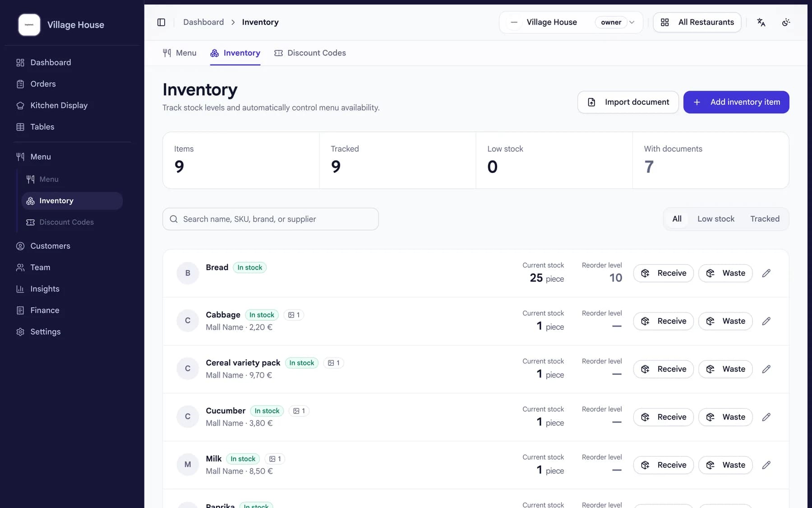This screenshot has height=508, width=812.
Task: Record waste for Cabbage
Action: coord(725,321)
